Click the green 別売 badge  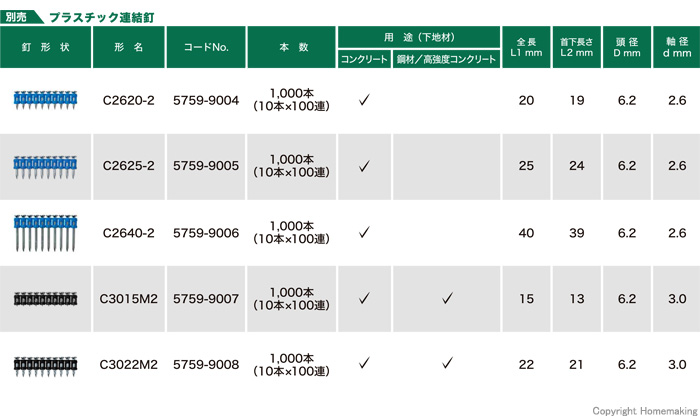pyautogui.click(x=19, y=16)
